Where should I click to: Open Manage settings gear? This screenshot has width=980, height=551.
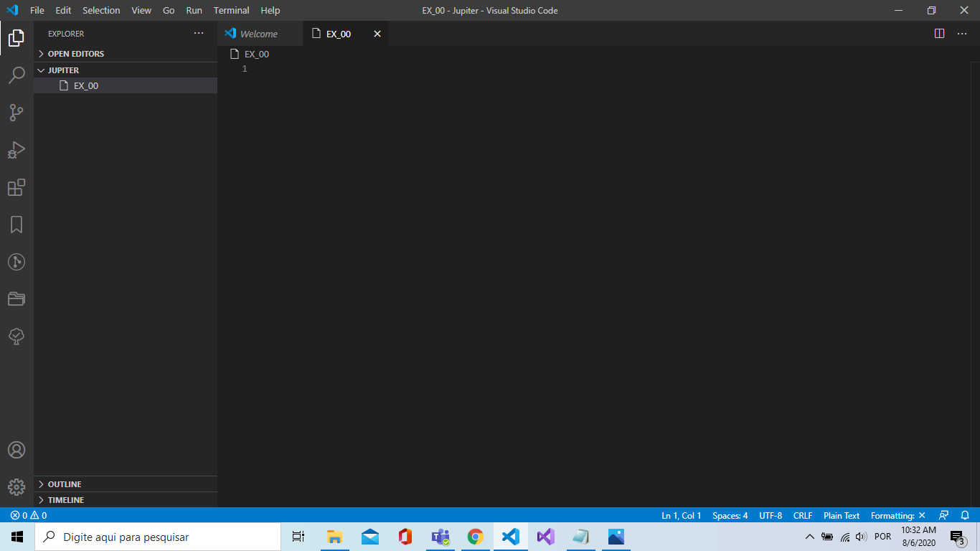(x=16, y=486)
